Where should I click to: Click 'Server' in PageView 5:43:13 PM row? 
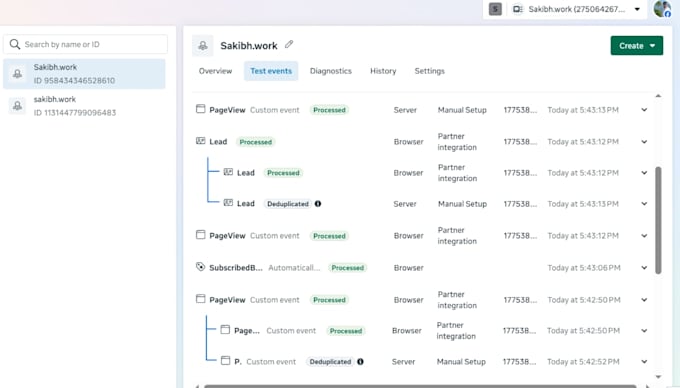click(405, 110)
